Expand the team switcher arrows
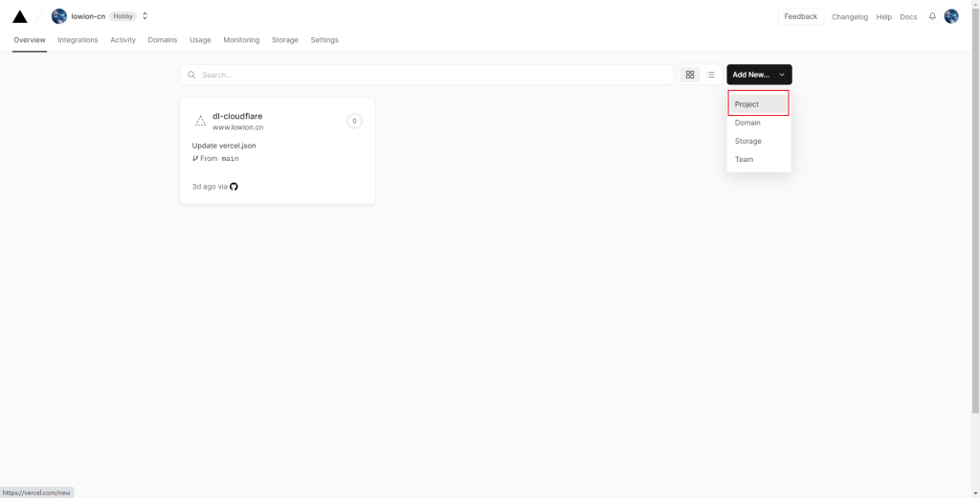980x498 pixels. (x=145, y=16)
